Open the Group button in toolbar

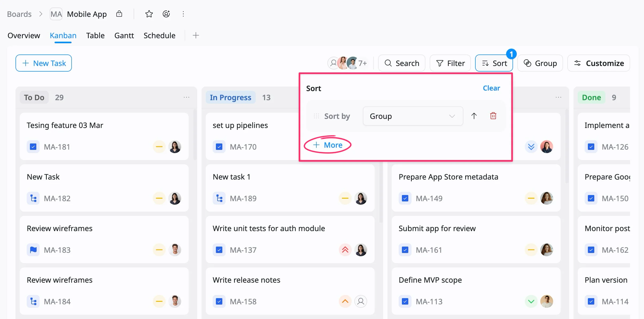(x=540, y=63)
